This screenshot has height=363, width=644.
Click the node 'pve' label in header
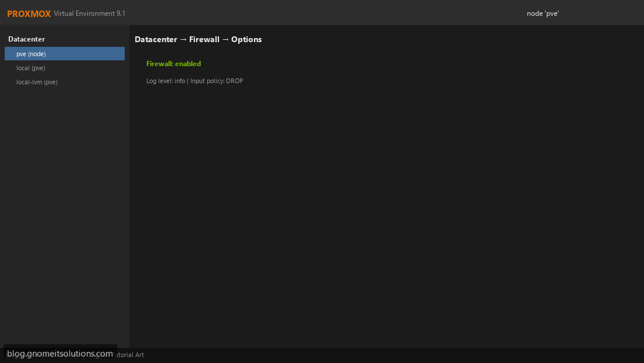[543, 13]
